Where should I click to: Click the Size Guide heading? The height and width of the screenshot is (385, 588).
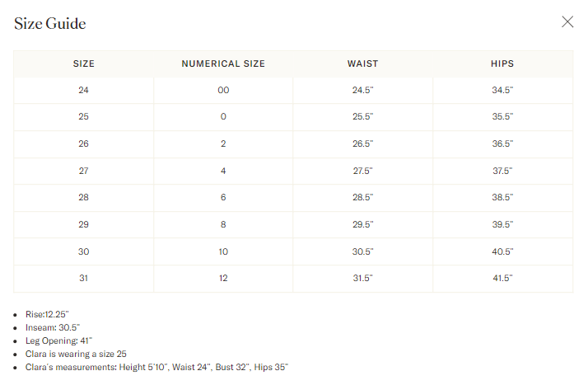point(50,24)
